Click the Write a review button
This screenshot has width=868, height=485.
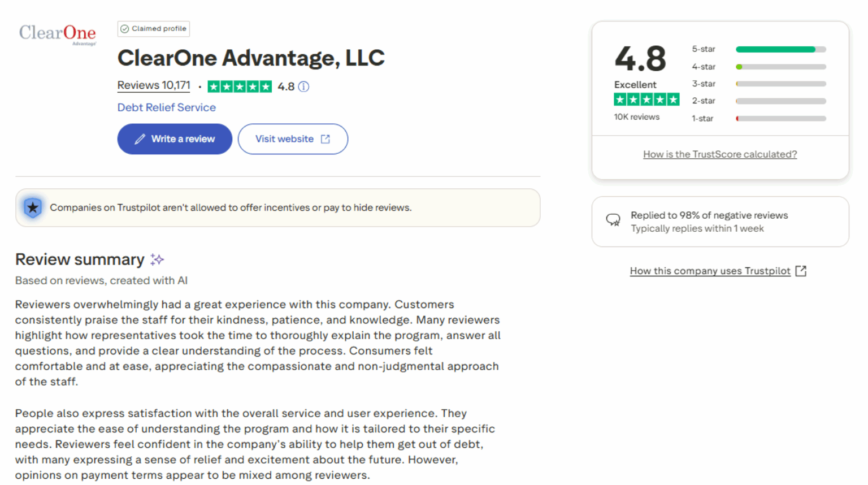pos(175,138)
